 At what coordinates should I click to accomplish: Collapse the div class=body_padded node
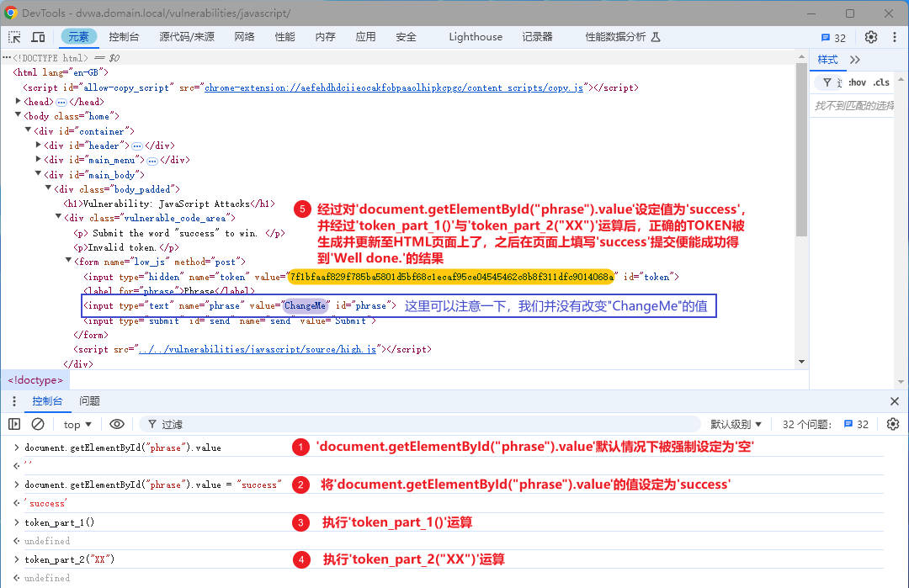[x=48, y=188]
